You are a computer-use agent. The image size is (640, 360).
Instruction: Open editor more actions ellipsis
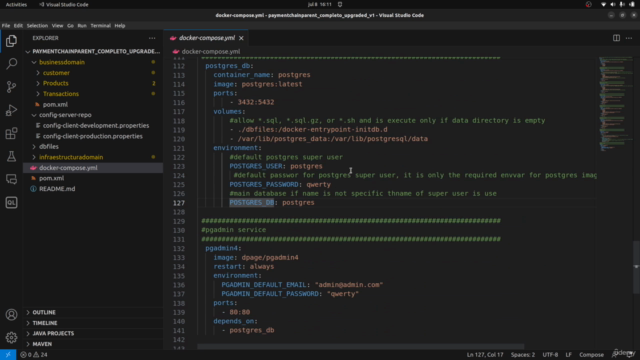(x=629, y=38)
